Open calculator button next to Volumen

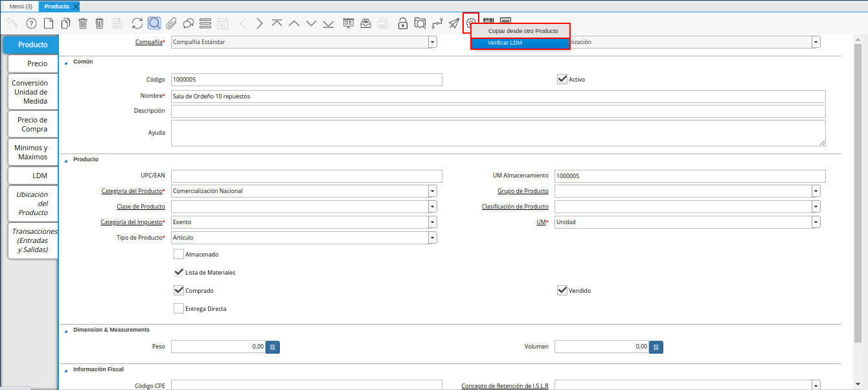click(x=656, y=347)
